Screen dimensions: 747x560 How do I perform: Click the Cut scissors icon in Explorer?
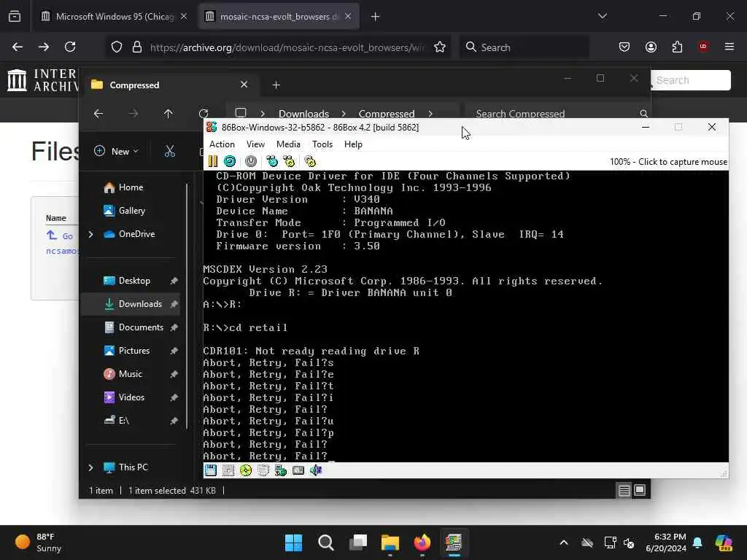click(x=169, y=152)
